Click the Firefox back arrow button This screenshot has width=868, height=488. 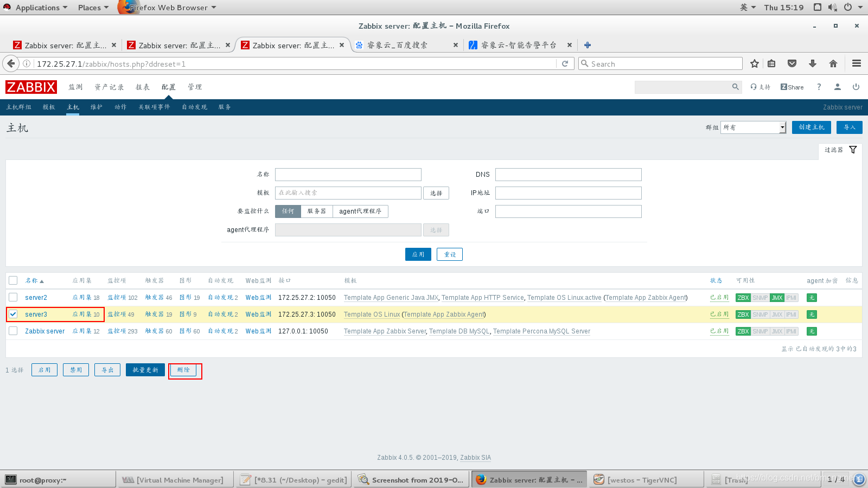[10, 63]
